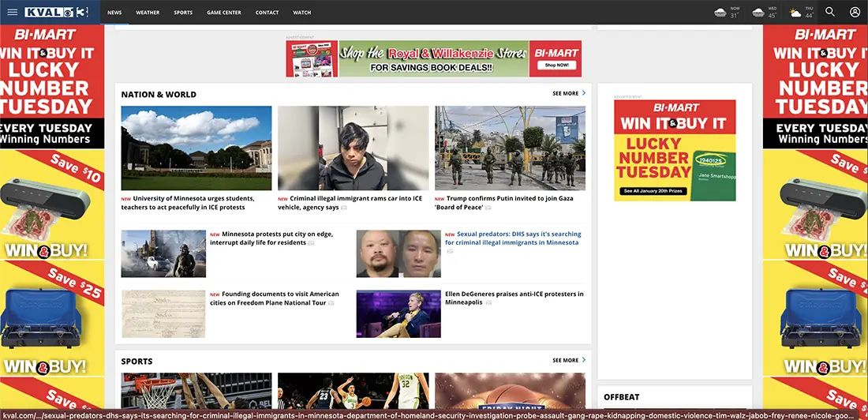Image resolution: width=868 pixels, height=420 pixels.
Task: Click the Friday Night basketball thumbnail
Action: pyautogui.click(x=510, y=391)
